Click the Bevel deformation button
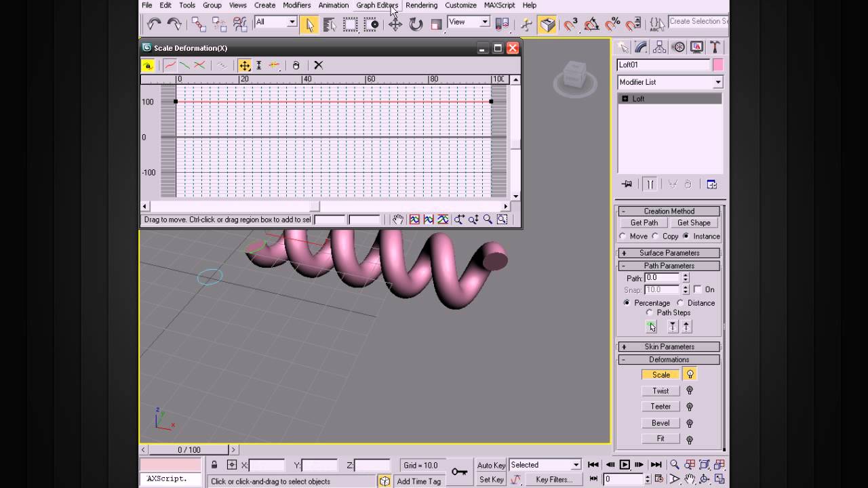The image size is (868, 488). [660, 423]
